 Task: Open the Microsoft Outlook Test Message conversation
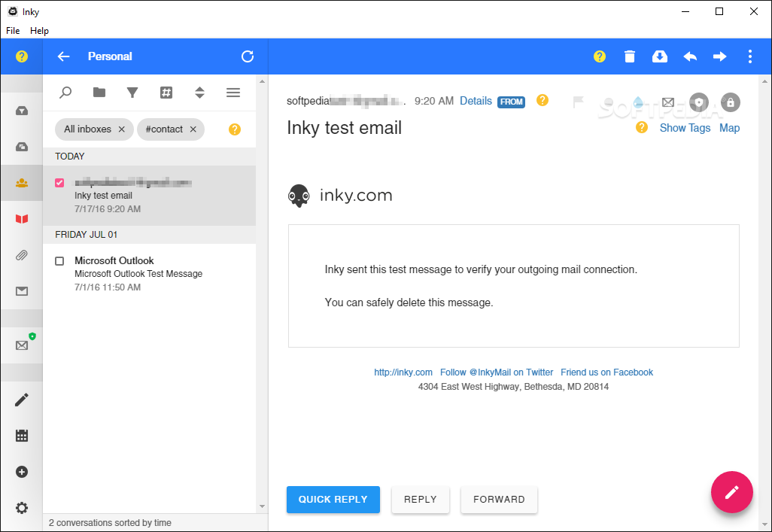pos(149,273)
